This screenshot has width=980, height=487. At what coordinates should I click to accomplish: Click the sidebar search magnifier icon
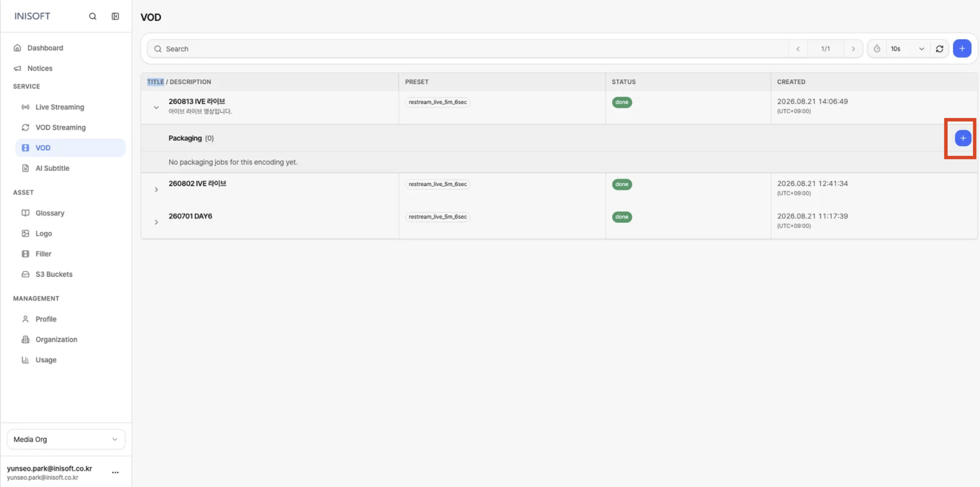point(92,16)
